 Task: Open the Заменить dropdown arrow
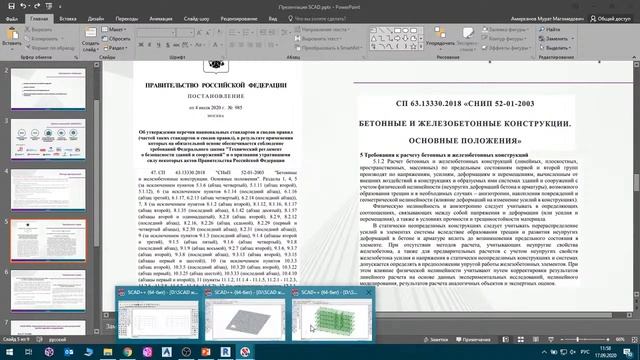[x=573, y=39]
